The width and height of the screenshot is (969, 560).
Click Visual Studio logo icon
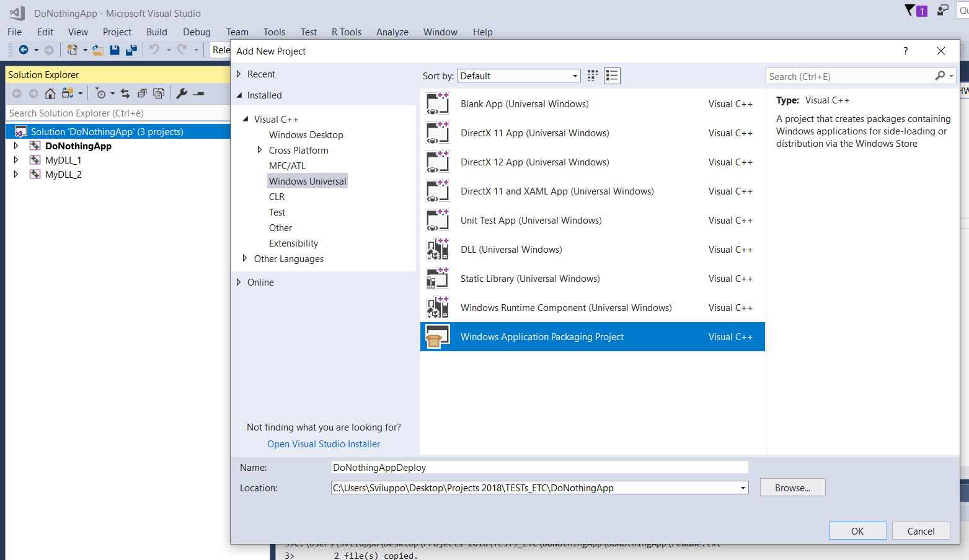tap(17, 13)
